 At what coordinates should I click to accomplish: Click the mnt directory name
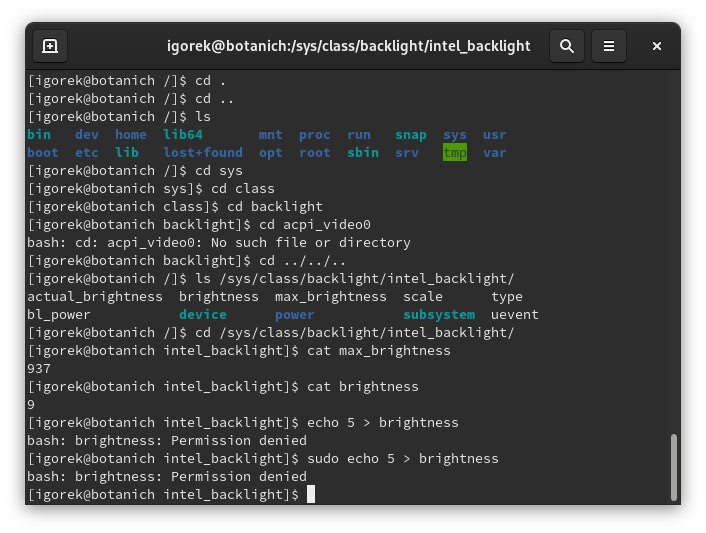(271, 135)
